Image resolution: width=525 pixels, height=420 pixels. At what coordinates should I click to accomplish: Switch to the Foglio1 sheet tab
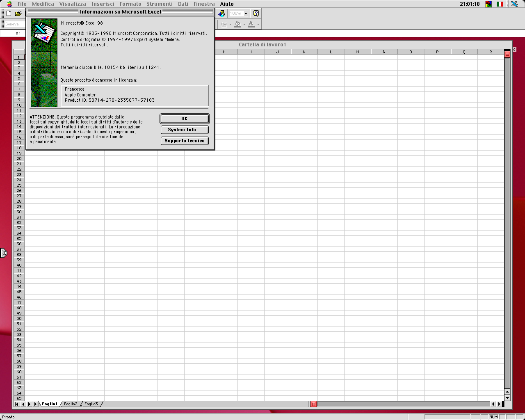(50, 404)
